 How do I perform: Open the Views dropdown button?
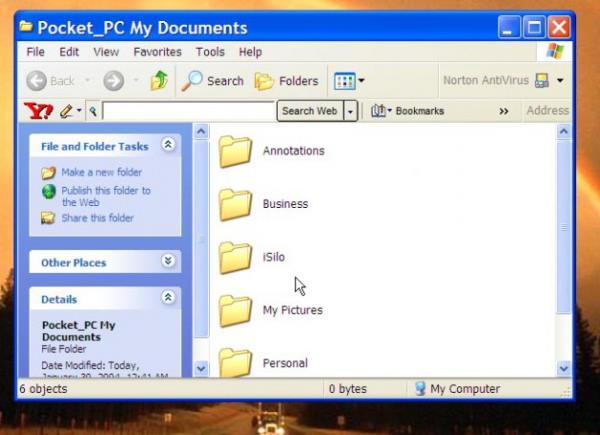click(x=349, y=81)
